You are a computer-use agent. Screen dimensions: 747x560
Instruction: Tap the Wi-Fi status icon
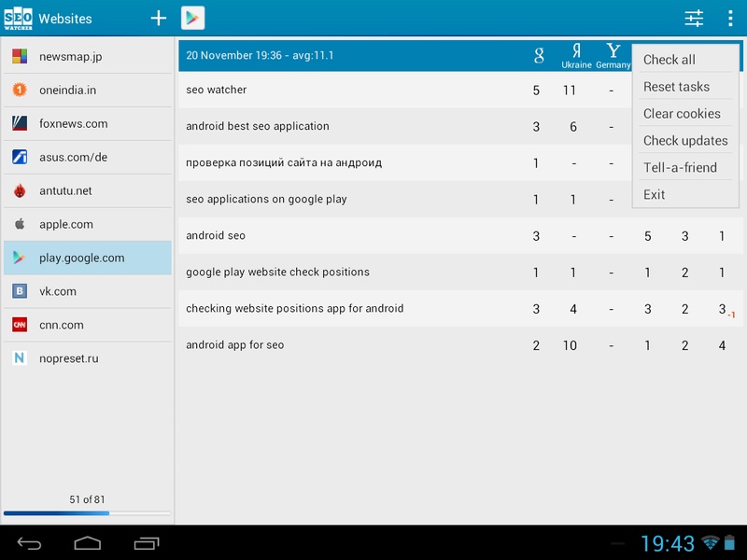[x=710, y=542]
